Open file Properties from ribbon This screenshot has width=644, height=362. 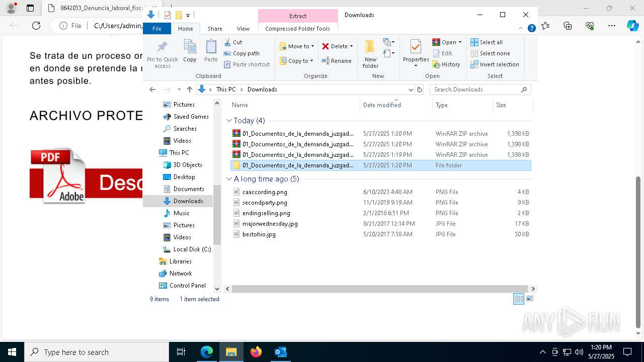(x=416, y=54)
